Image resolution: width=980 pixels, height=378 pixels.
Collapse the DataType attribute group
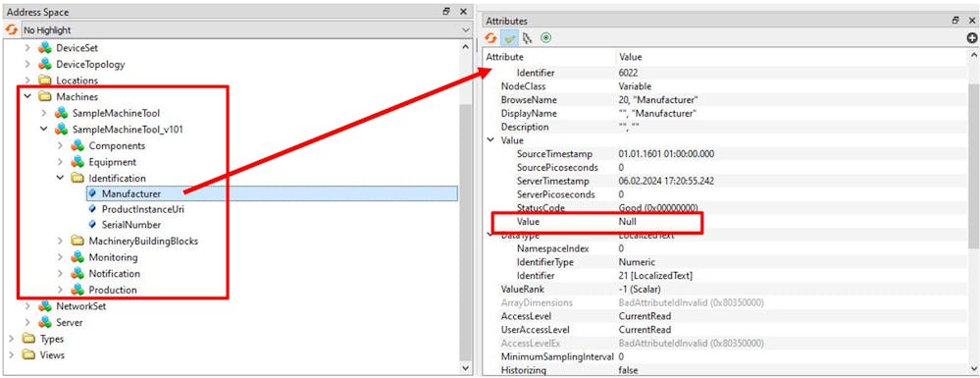(x=490, y=235)
